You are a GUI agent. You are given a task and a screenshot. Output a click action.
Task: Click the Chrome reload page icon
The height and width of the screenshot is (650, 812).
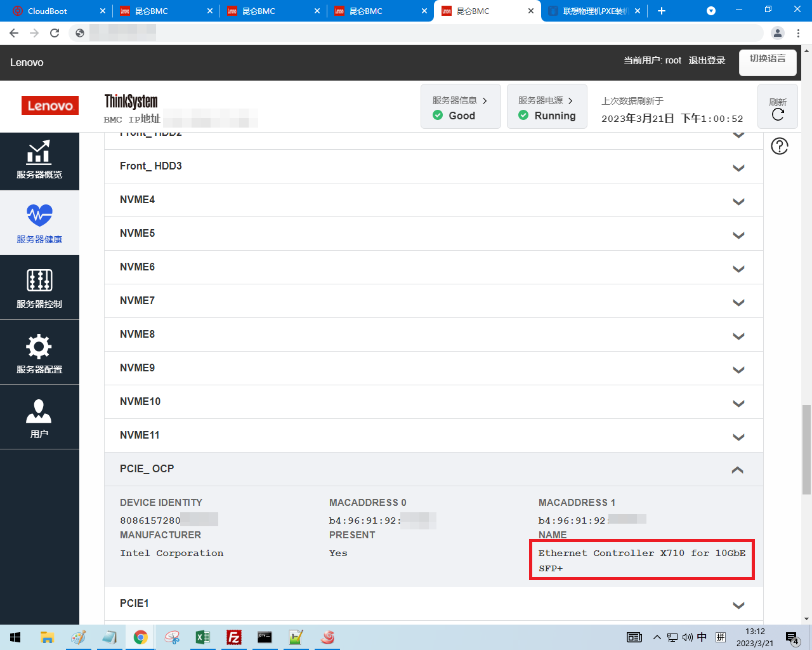(55, 33)
